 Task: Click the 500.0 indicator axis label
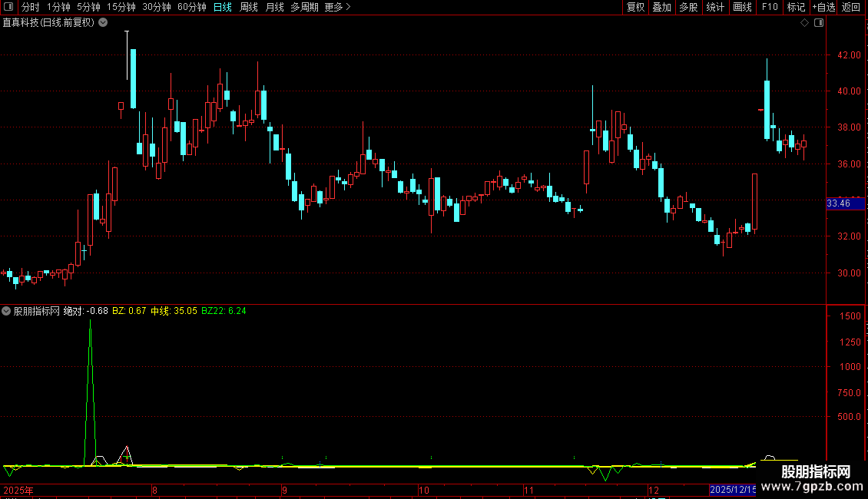(850, 417)
